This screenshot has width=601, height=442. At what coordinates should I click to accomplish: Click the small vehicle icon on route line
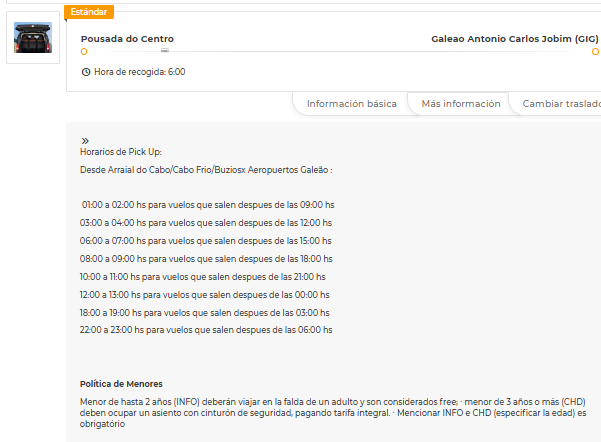point(165,50)
